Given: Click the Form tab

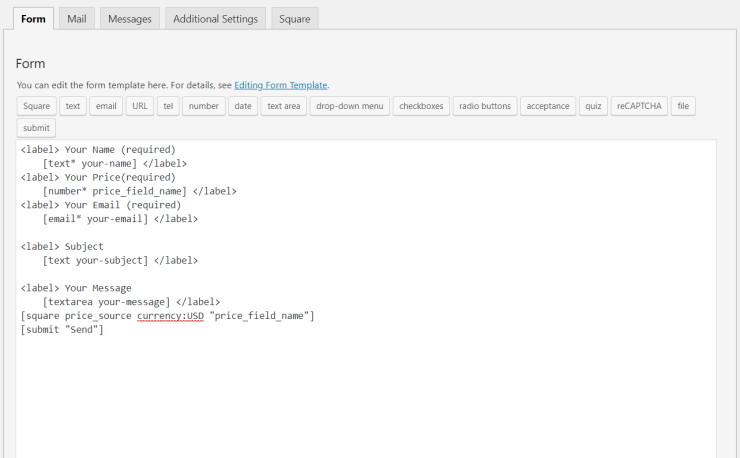Looking at the screenshot, I should click(x=33, y=19).
